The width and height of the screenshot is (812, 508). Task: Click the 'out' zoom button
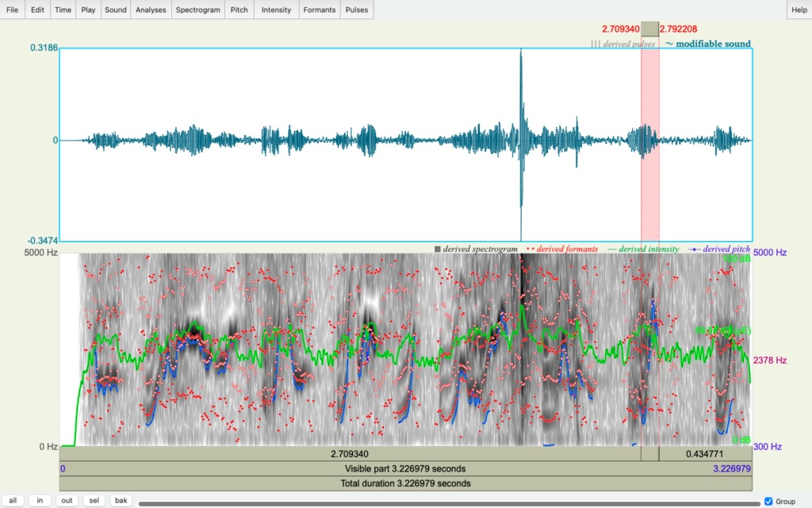pyautogui.click(x=67, y=501)
